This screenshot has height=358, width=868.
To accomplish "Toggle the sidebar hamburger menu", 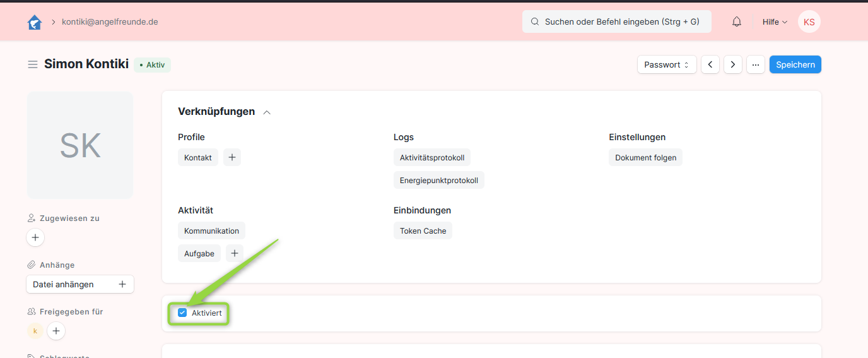I will click(x=33, y=64).
